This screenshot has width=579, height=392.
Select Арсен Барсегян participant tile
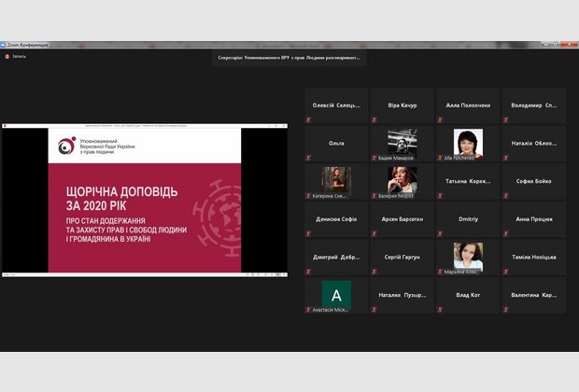[402, 219]
